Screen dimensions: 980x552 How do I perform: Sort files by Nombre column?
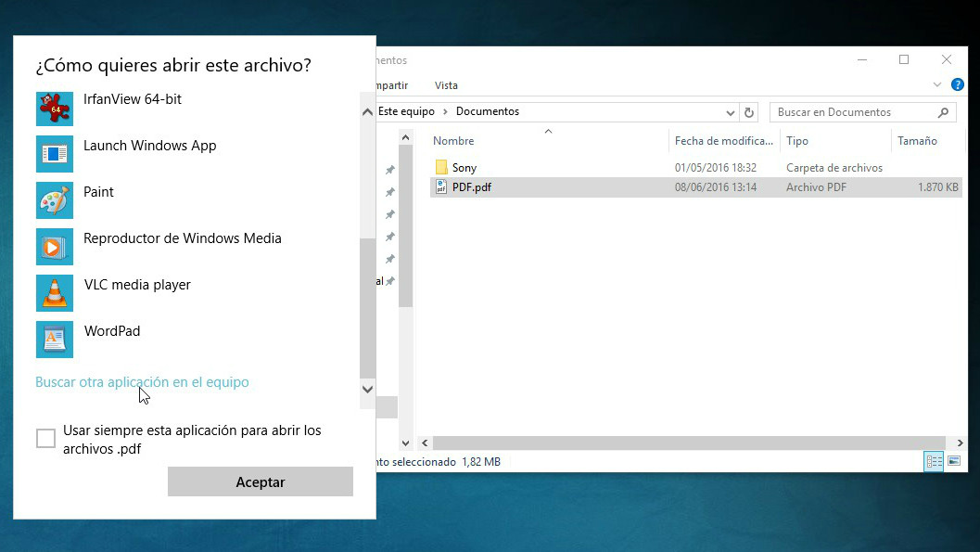click(453, 141)
